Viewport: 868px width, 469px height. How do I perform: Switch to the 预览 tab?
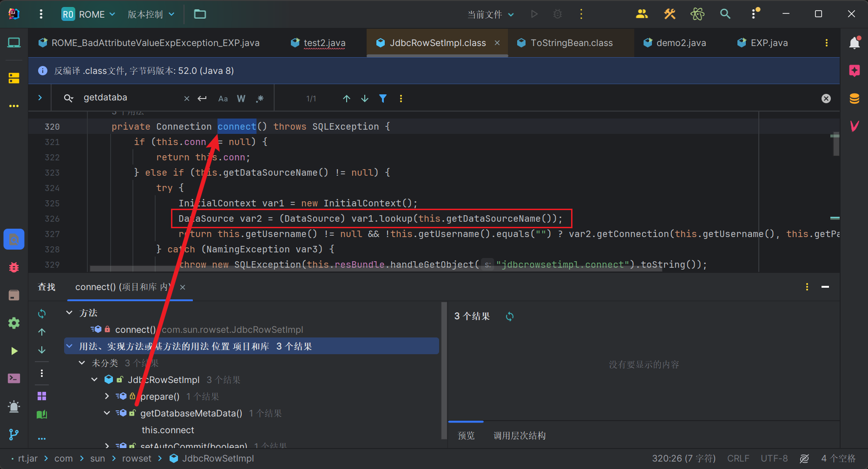(x=466, y=436)
